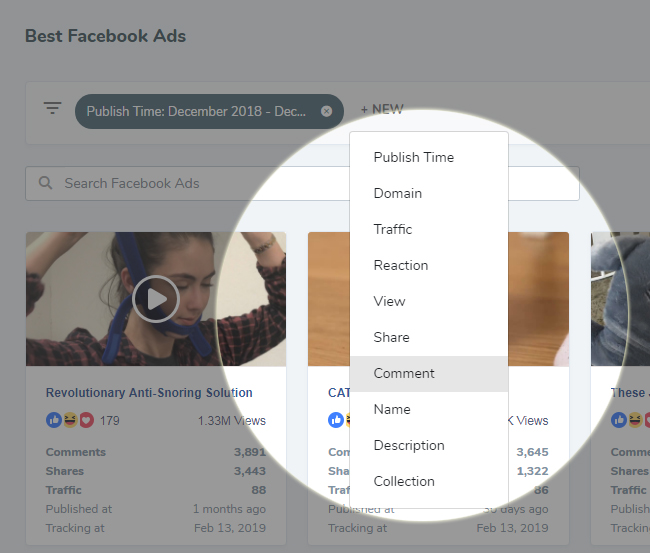The width and height of the screenshot is (650, 553).
Task: Click the 3,891 comments value
Action: tap(250, 452)
